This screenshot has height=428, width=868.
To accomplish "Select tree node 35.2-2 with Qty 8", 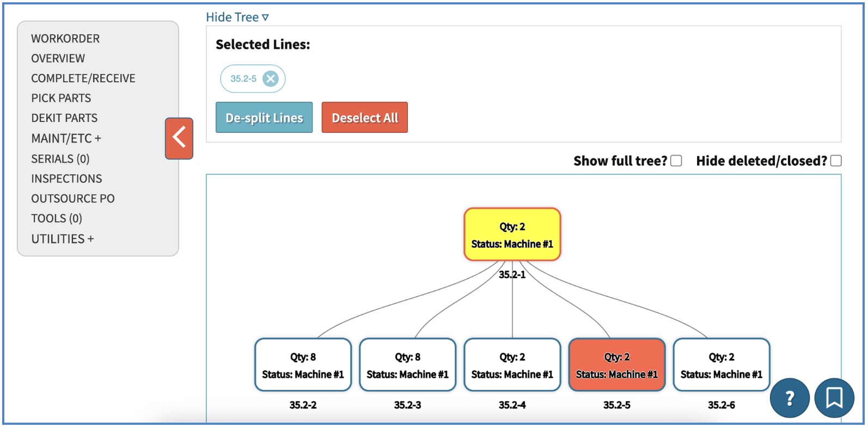I will tap(303, 365).
